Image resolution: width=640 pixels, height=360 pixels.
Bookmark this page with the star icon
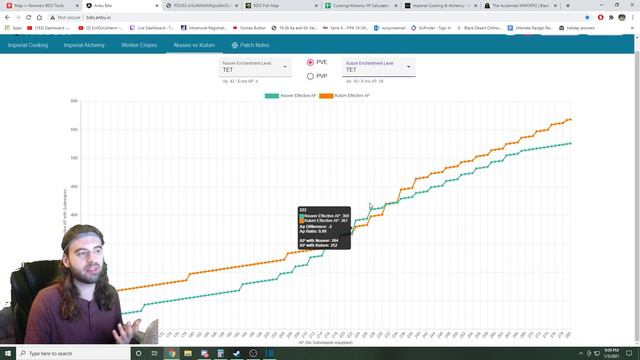click(587, 18)
